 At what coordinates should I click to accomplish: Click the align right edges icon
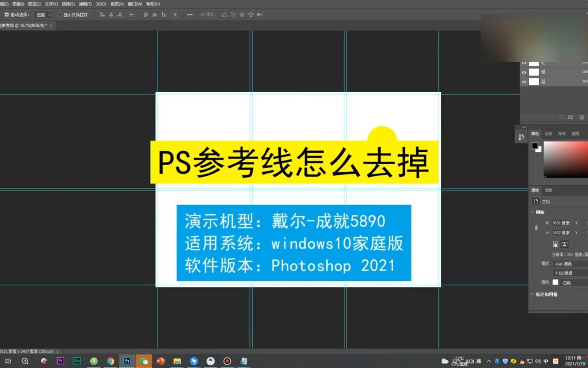pyautogui.click(x=120, y=15)
